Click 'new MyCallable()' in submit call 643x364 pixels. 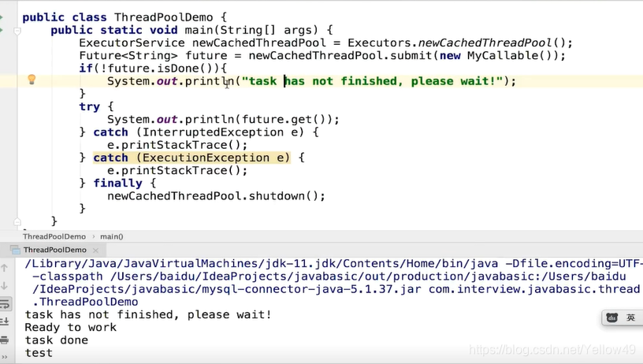coord(498,56)
